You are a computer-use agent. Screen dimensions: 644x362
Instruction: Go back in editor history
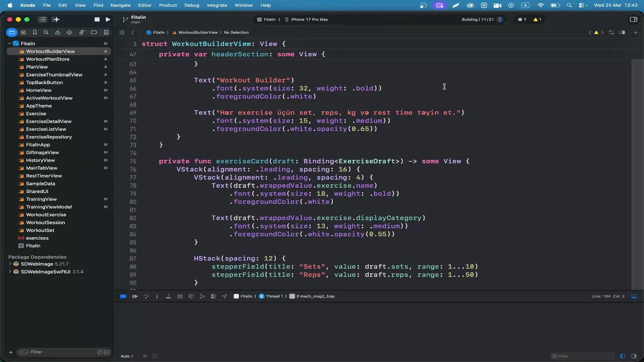(133, 32)
